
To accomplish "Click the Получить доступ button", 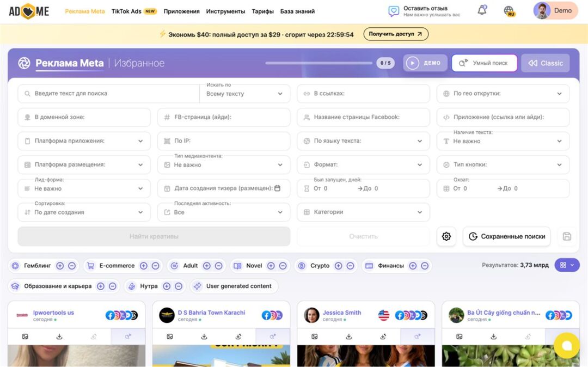I will pyautogui.click(x=396, y=34).
